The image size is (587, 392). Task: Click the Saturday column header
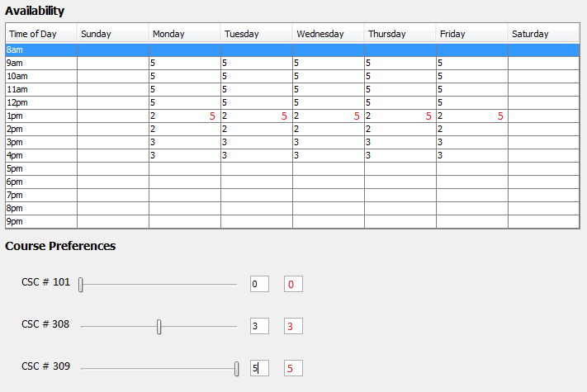(x=542, y=34)
